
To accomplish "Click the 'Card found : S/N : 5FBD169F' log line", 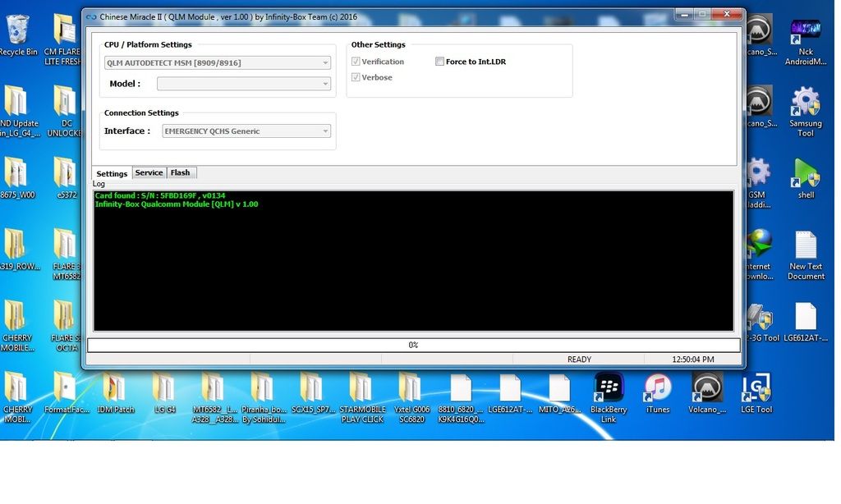I will 160,195.
